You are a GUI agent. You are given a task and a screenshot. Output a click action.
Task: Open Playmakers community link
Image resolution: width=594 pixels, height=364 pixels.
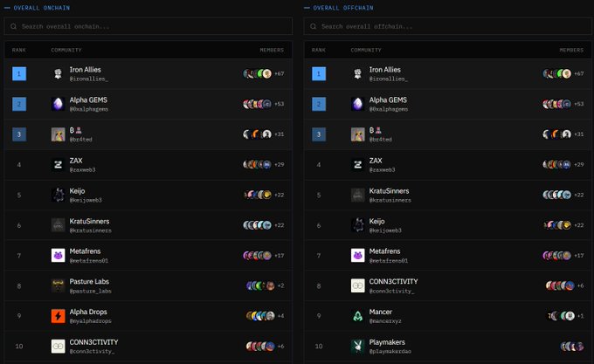tap(387, 342)
